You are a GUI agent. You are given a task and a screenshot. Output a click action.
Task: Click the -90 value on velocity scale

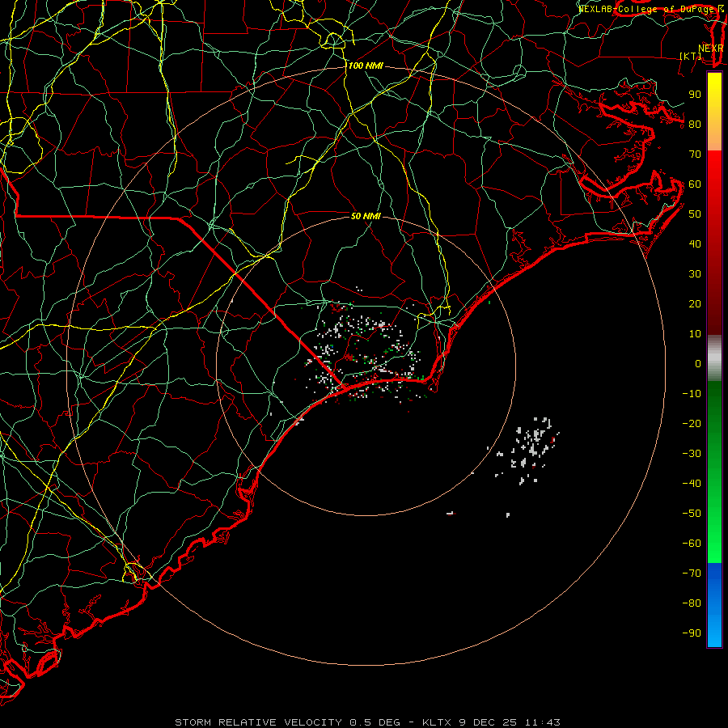coord(692,633)
